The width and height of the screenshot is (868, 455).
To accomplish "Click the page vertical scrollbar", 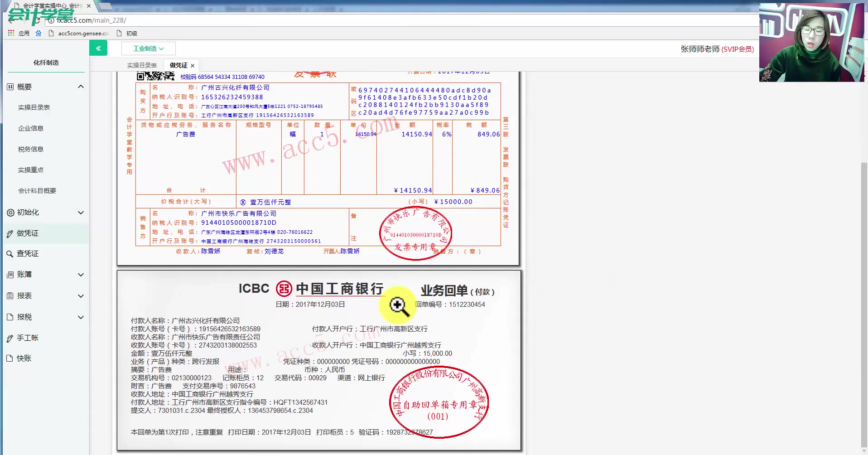I will (x=864, y=304).
